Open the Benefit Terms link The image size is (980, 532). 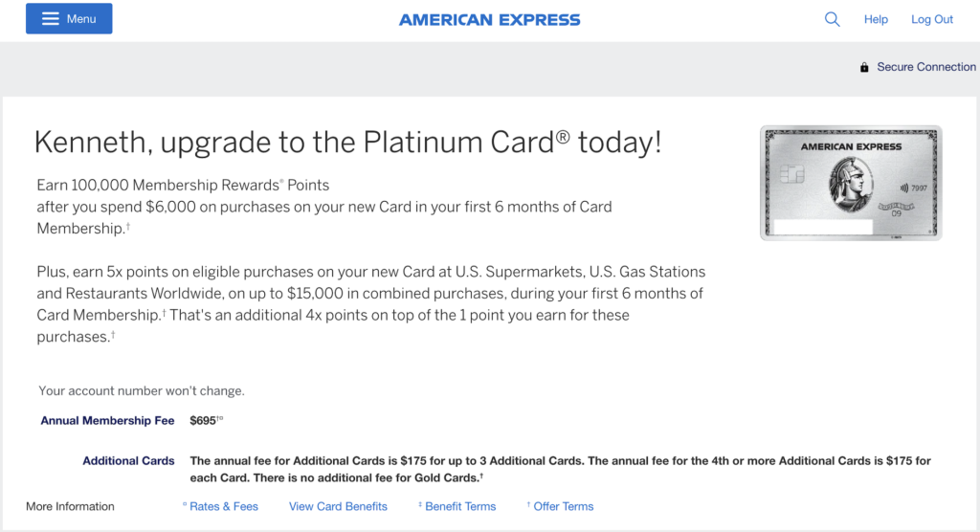pos(460,506)
